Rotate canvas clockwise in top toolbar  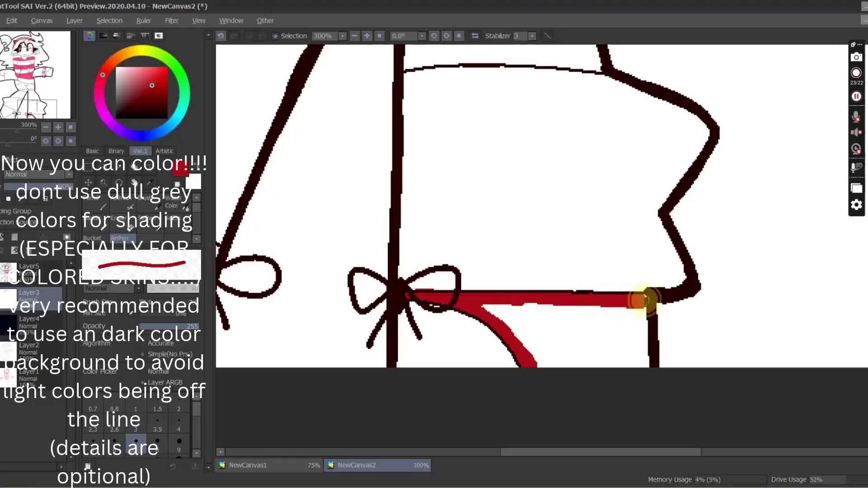coord(447,36)
